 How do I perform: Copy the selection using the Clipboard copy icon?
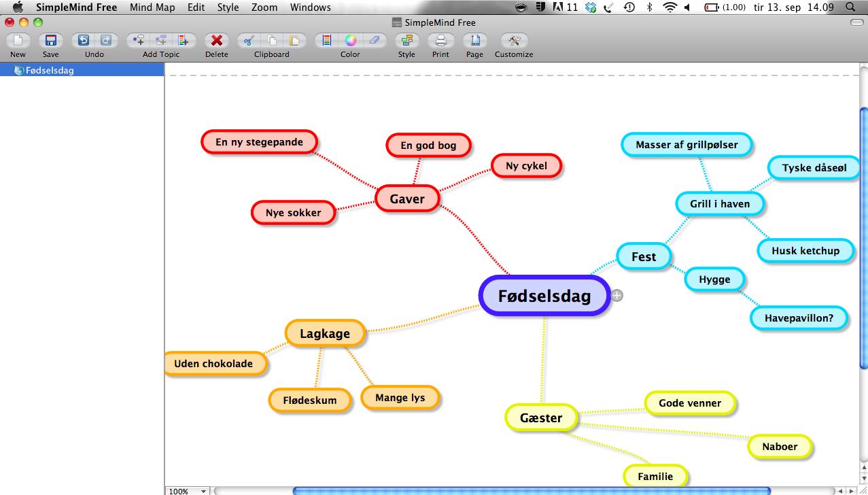pos(272,40)
